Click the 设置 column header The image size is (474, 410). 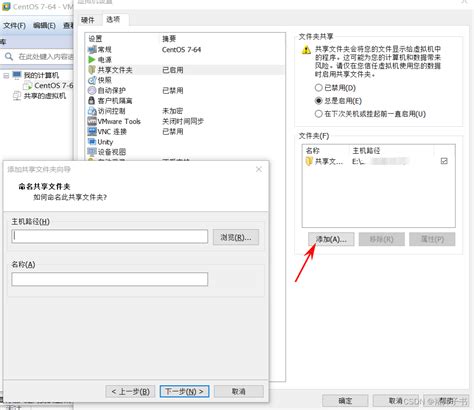pos(95,39)
